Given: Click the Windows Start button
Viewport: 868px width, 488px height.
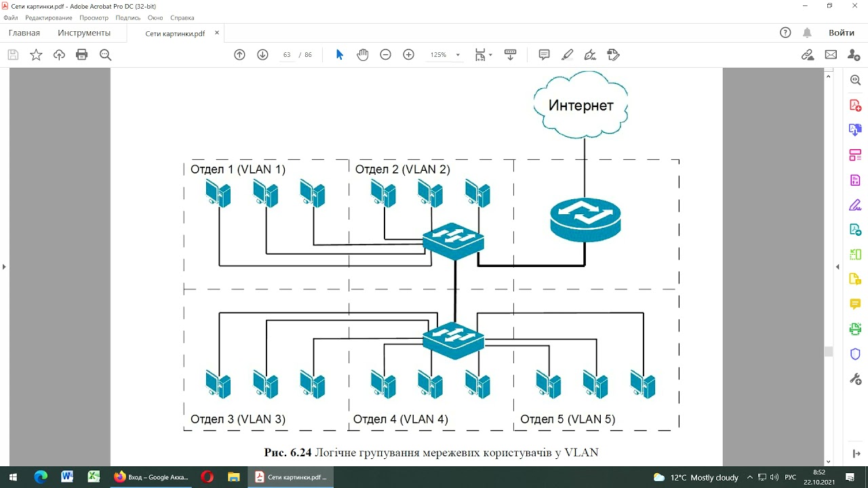Looking at the screenshot, I should (x=14, y=477).
